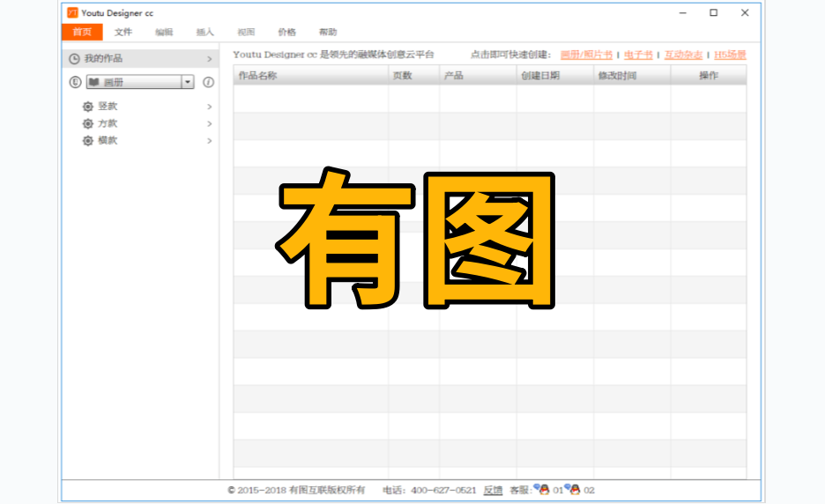
Task: Create a new 画册/照片书 via link
Action: coord(586,55)
